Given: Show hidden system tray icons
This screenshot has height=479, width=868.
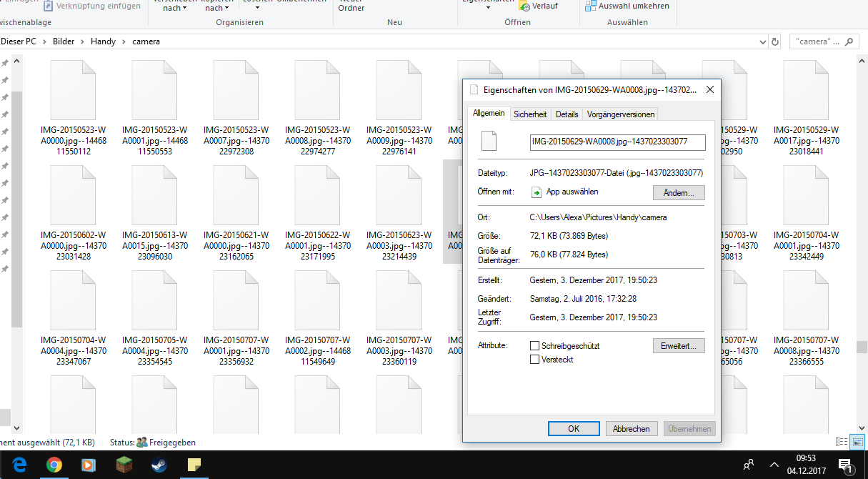Looking at the screenshot, I should pos(774,465).
